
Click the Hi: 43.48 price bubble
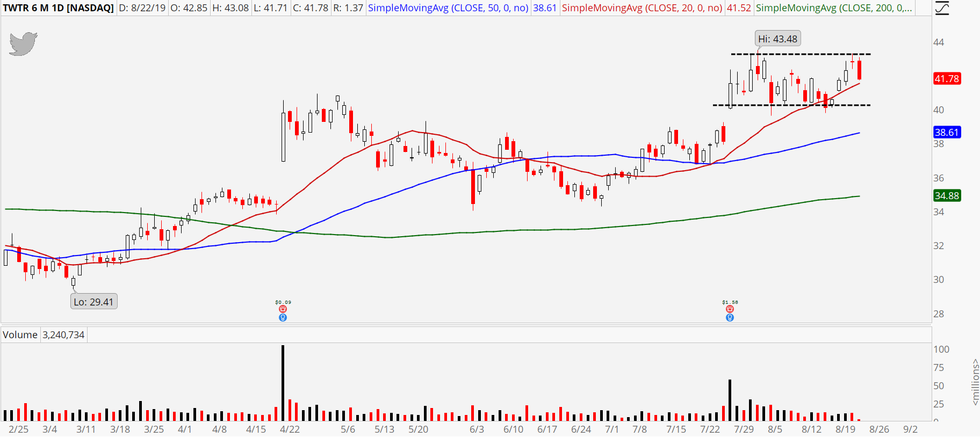click(777, 39)
